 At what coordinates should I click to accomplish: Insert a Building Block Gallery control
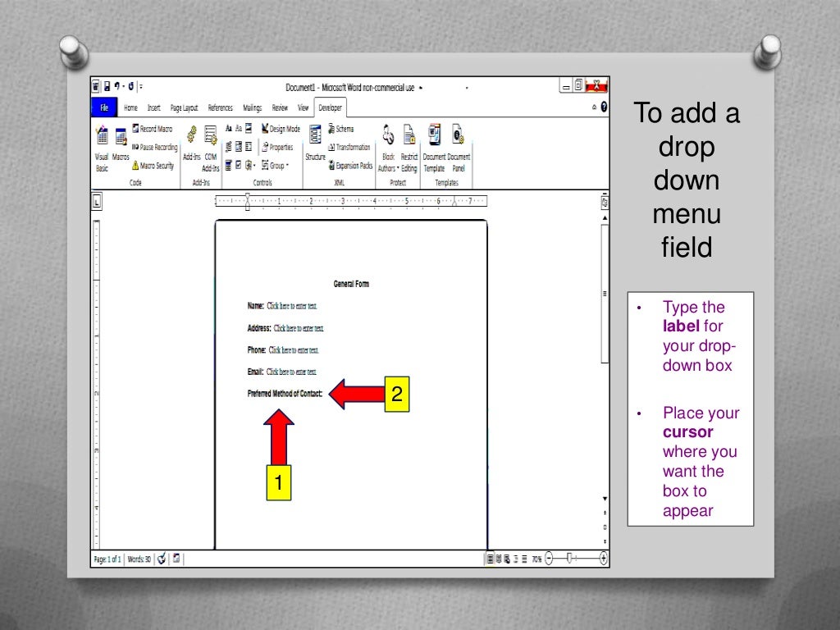pyautogui.click(x=229, y=147)
